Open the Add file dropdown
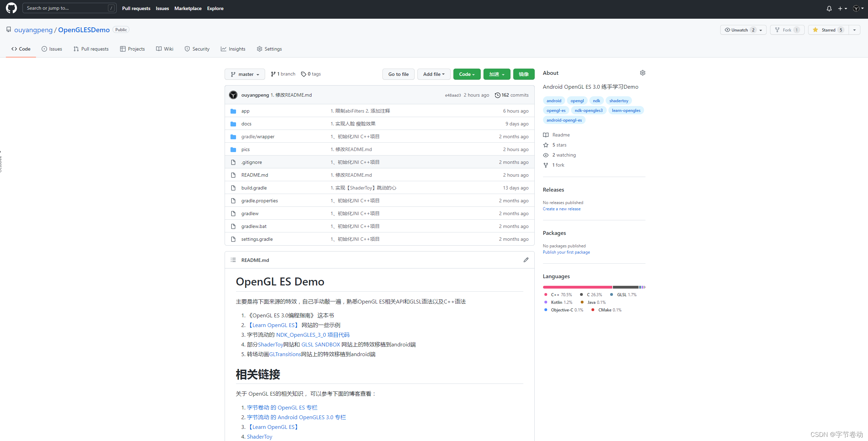The width and height of the screenshot is (868, 441). point(433,74)
